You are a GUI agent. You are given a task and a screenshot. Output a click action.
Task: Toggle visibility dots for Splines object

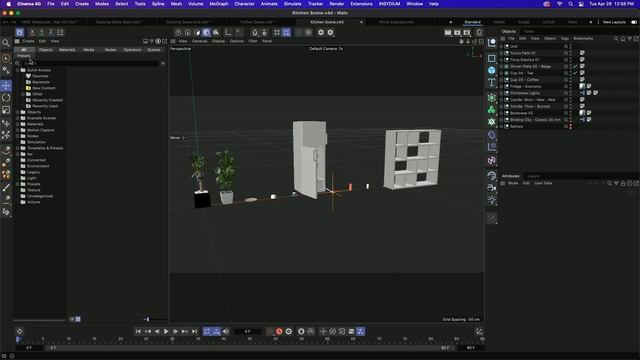571,127
